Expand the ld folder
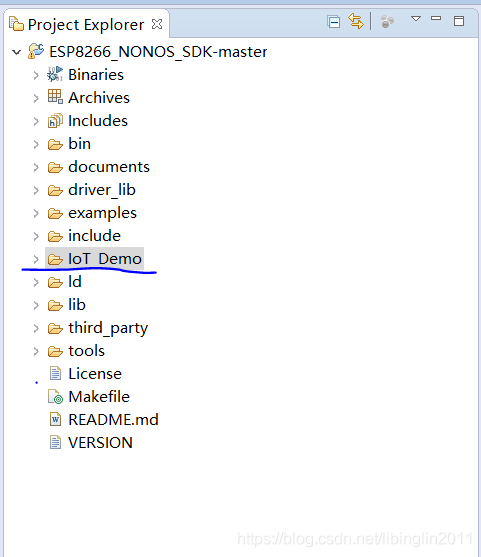Viewport: 481px width, 557px height. (x=36, y=282)
